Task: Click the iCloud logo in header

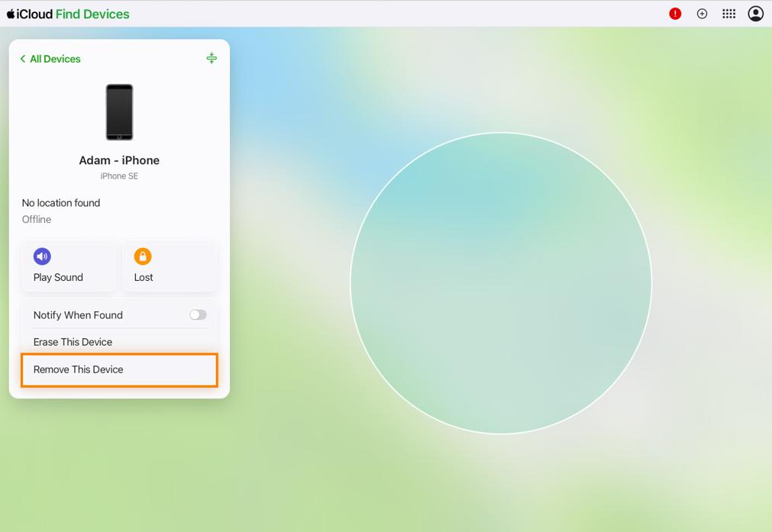Action: (x=30, y=14)
